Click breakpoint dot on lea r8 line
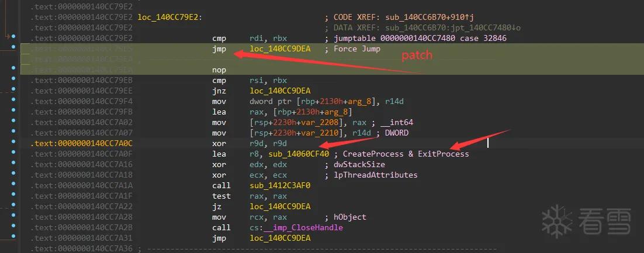 13,153
